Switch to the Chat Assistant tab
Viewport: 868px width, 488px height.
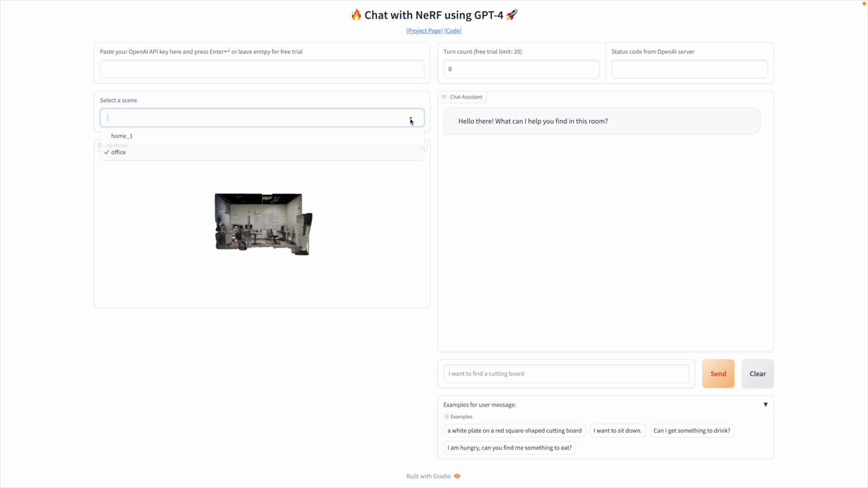click(466, 97)
